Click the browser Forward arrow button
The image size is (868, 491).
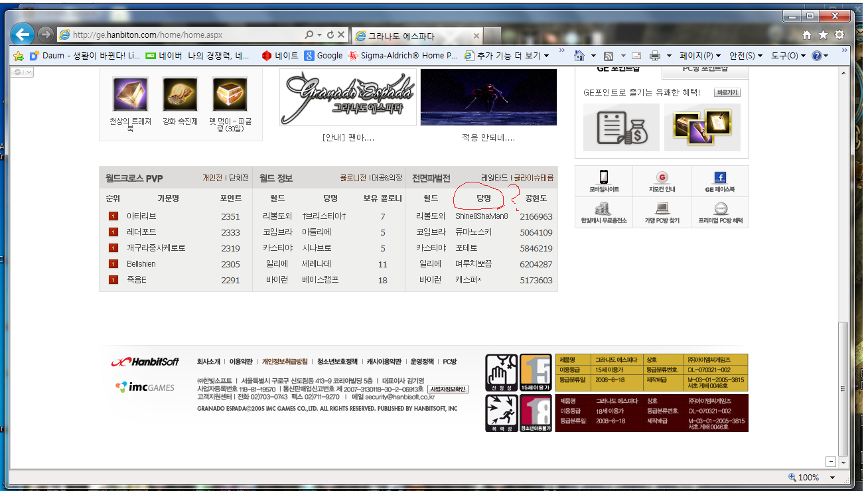click(x=45, y=35)
